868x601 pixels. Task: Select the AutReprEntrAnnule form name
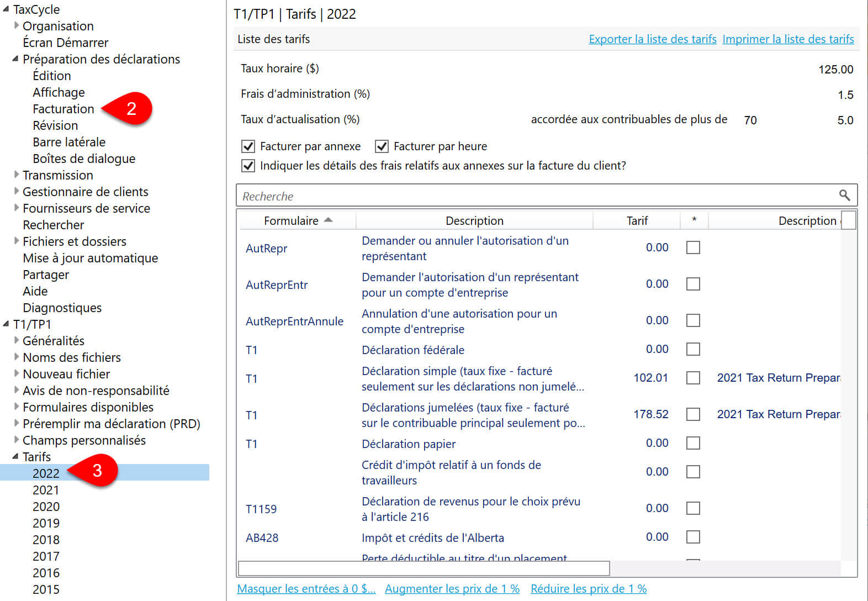click(294, 321)
